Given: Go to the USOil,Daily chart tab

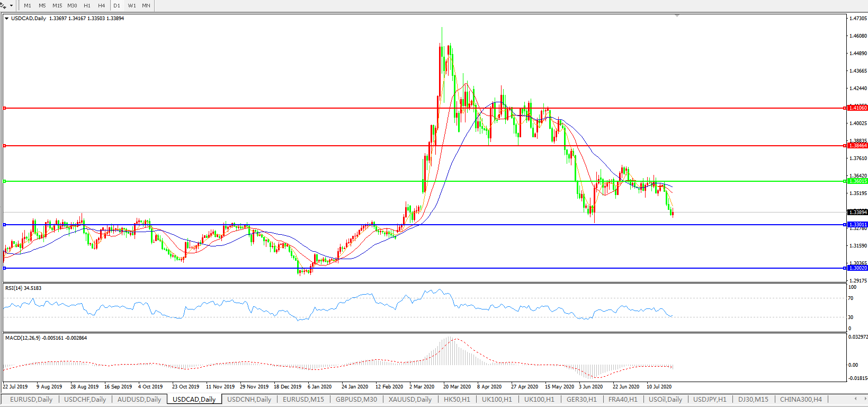Looking at the screenshot, I should [665, 400].
